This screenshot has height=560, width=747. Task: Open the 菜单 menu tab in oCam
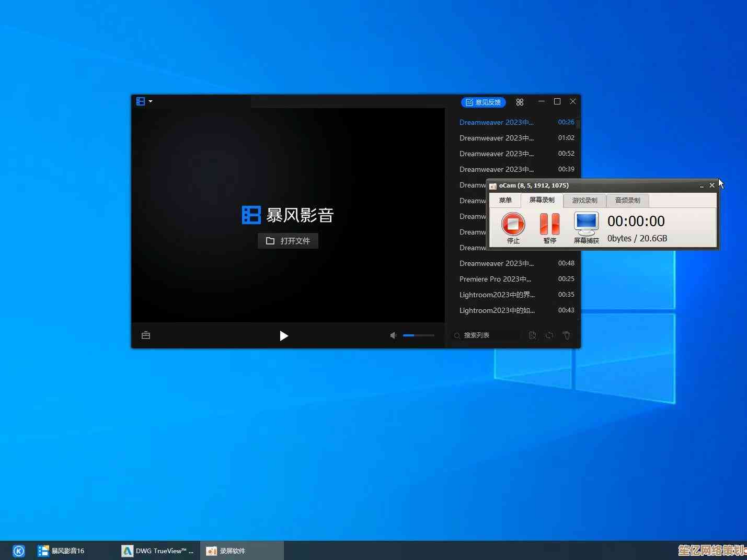coord(505,200)
